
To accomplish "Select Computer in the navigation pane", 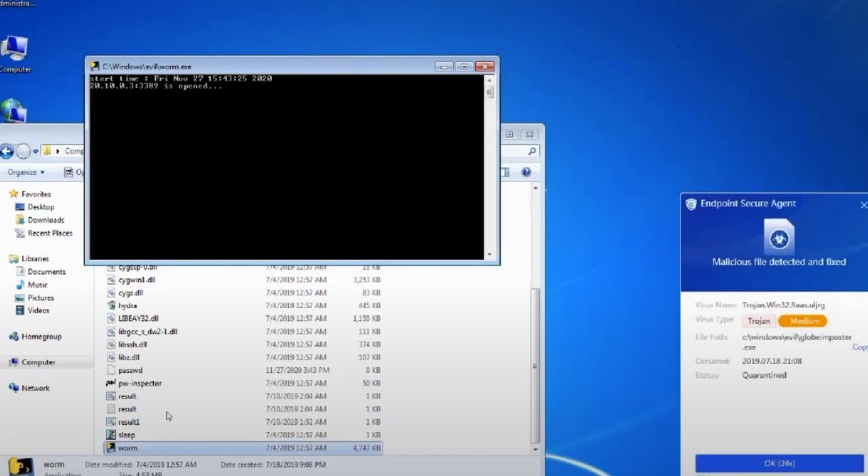I will pos(32,362).
